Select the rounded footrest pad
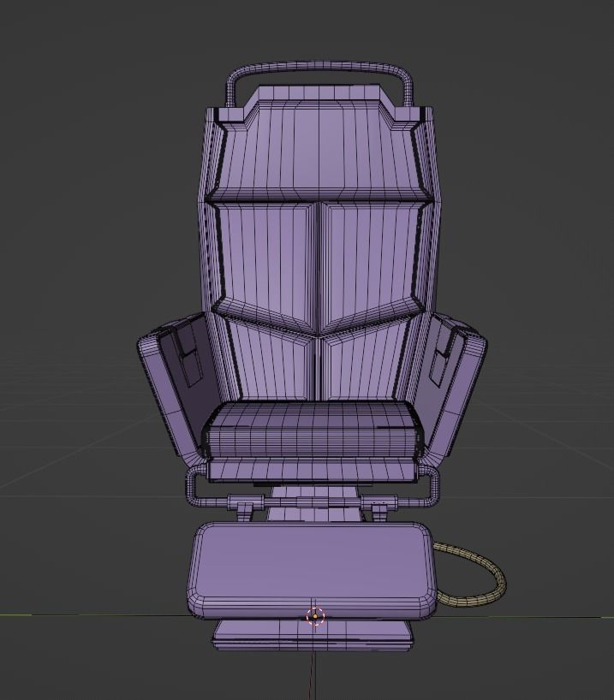This screenshot has width=614, height=700. pyautogui.click(x=311, y=570)
